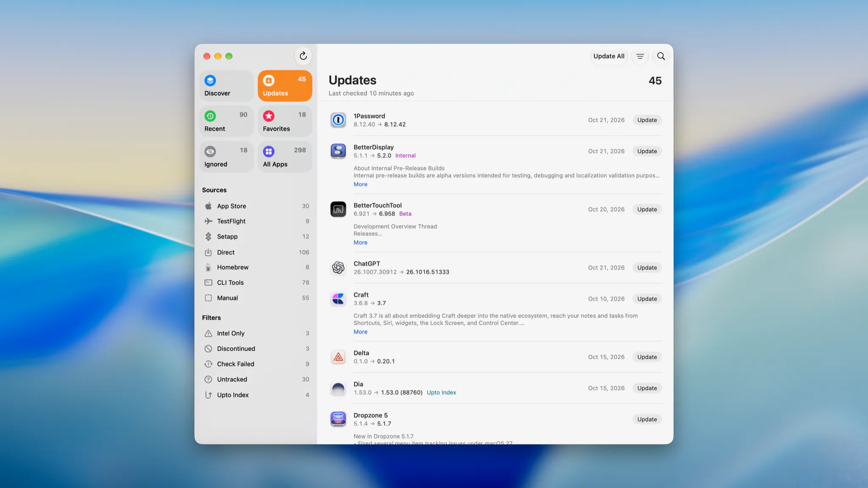868x488 pixels.
Task: Update BetterTouchTool
Action: (x=647, y=209)
